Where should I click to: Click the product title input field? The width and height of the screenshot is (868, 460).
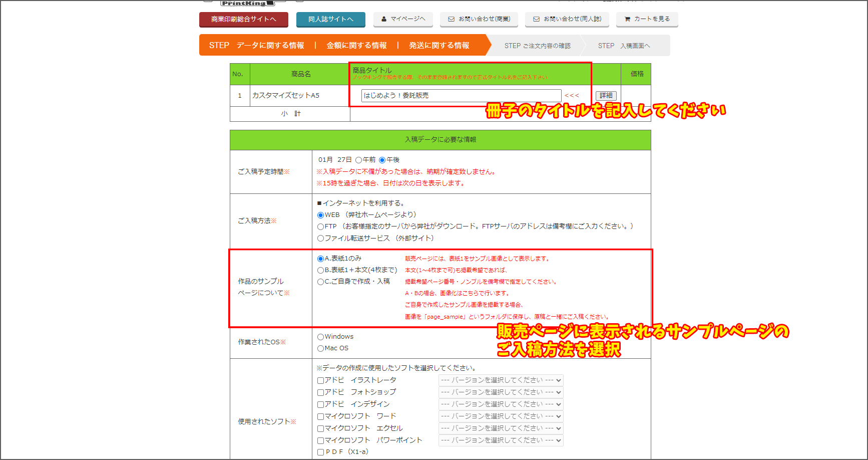461,95
